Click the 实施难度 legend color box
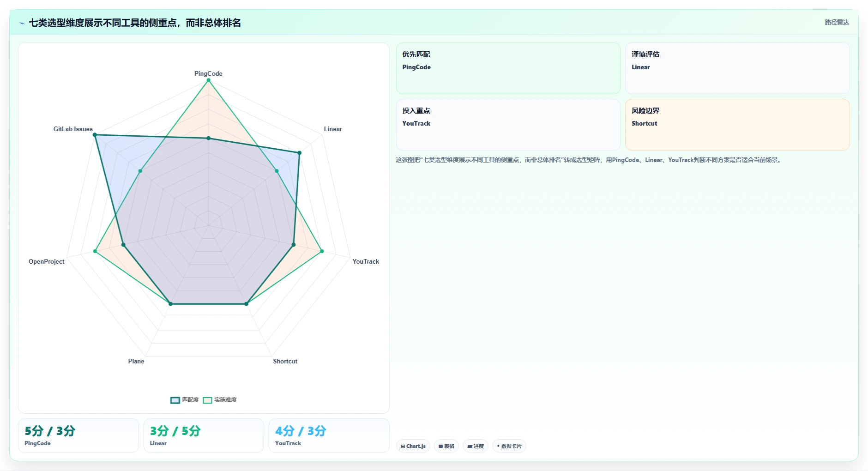 [x=208, y=400]
